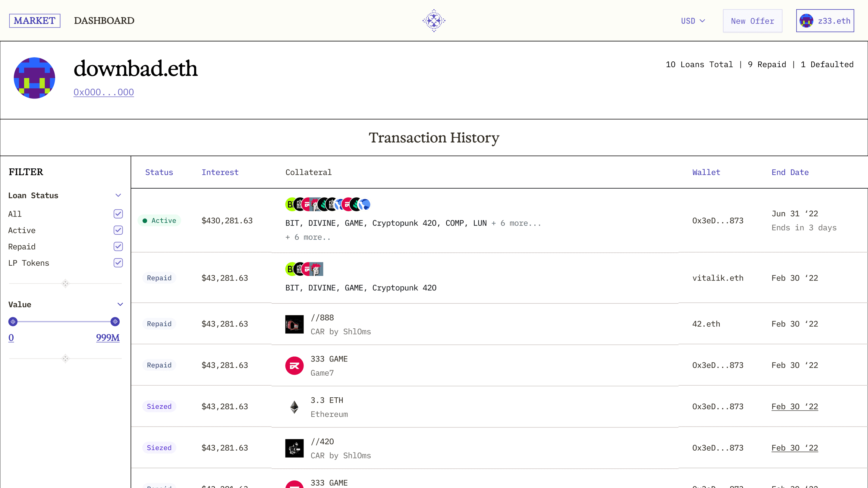The image size is (868, 488).
Task: Click green BIT token icon in Active row
Action: (x=289, y=205)
